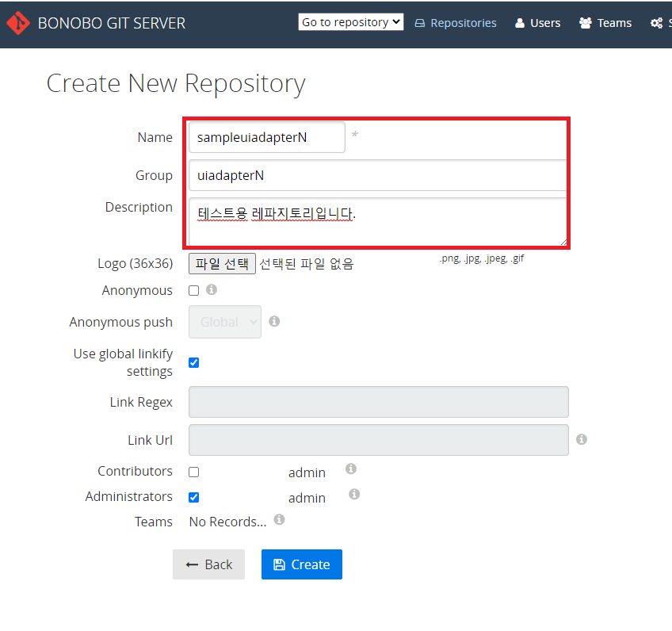Click info icon next to Teams No Records
Screen dimensions: 672x631
click(x=279, y=520)
